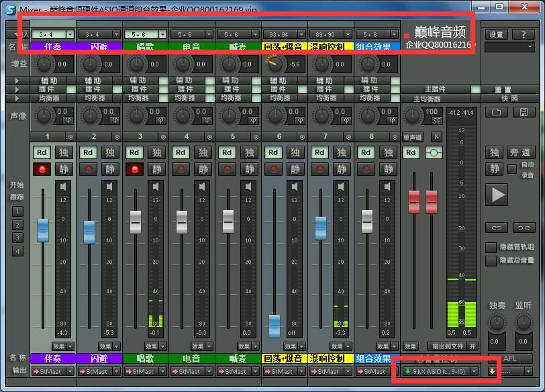
Task: Click the 旁通 bypass button
Action: [x=521, y=152]
